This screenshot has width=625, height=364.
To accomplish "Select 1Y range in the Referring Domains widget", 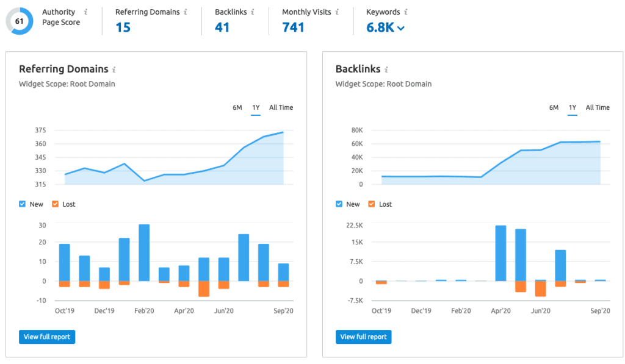I will (256, 107).
